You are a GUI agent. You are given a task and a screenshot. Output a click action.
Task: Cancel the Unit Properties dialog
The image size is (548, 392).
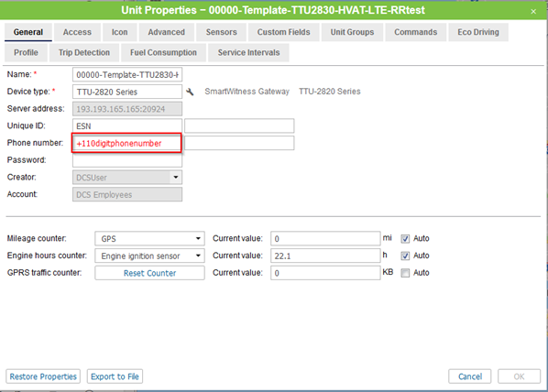point(470,376)
